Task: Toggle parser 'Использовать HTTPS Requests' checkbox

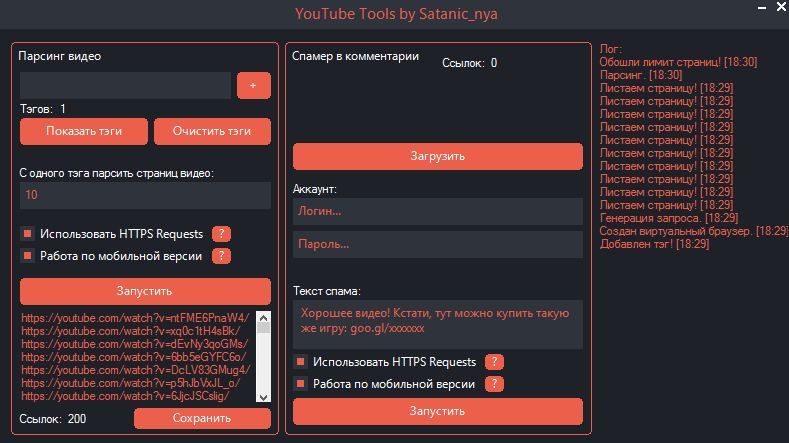Action: (27, 234)
